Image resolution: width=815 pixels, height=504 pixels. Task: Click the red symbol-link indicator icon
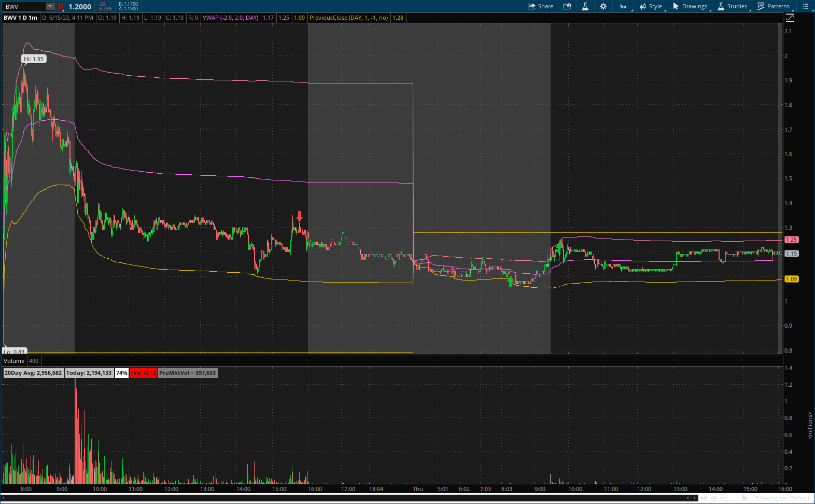click(61, 6)
